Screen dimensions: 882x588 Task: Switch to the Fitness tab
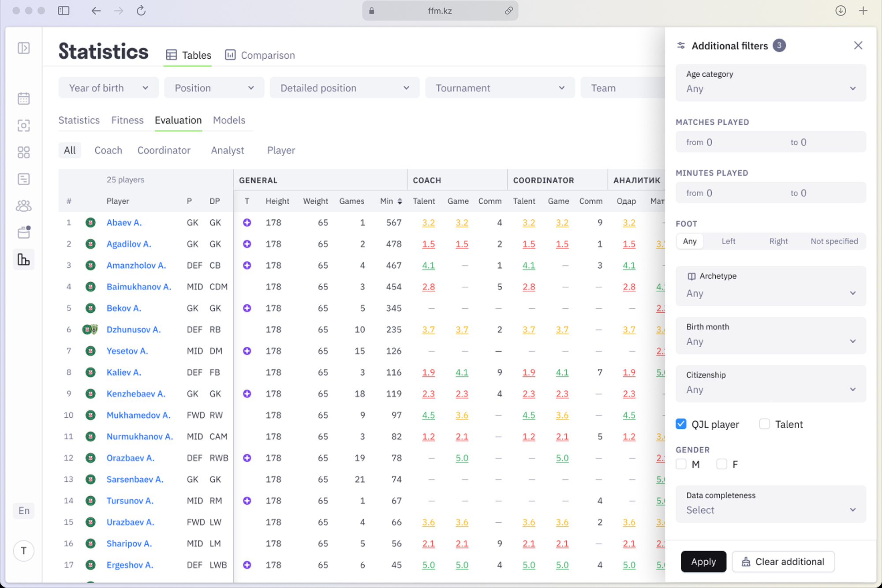127,120
